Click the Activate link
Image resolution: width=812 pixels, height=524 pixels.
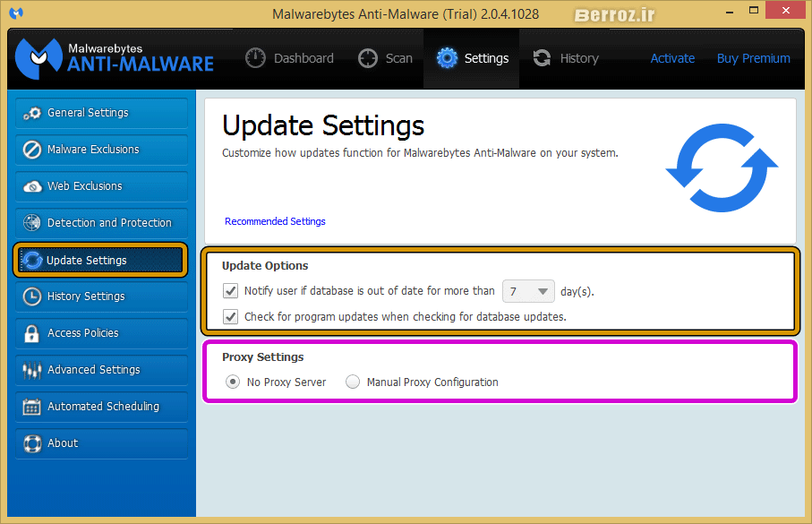(x=672, y=58)
